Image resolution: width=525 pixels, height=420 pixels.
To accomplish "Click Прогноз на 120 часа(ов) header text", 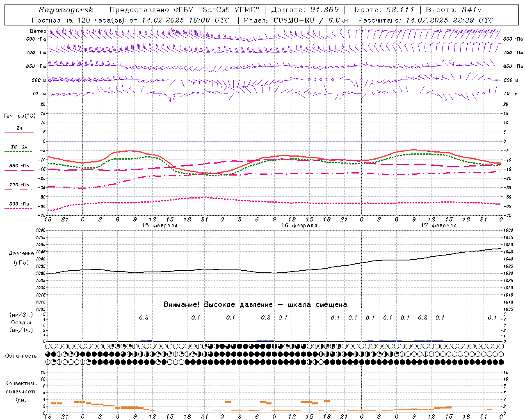I will click(x=79, y=20).
